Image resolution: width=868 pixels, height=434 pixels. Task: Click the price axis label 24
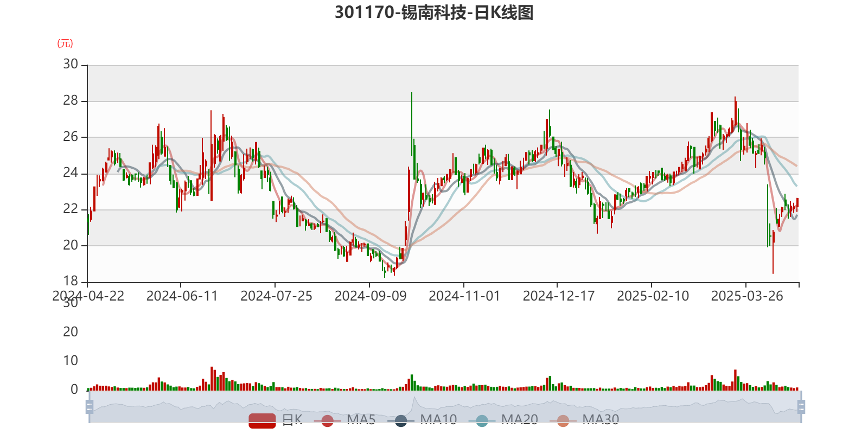point(71,173)
